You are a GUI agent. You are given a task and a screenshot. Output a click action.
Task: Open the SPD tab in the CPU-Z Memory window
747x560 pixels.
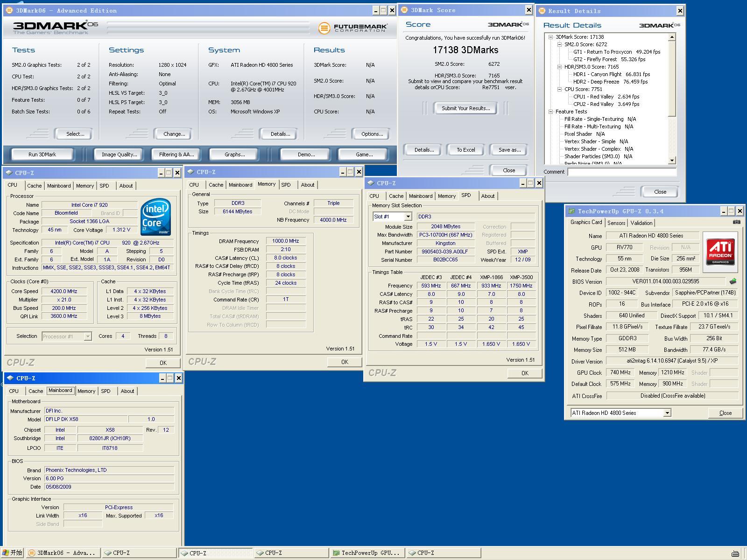pyautogui.click(x=286, y=185)
